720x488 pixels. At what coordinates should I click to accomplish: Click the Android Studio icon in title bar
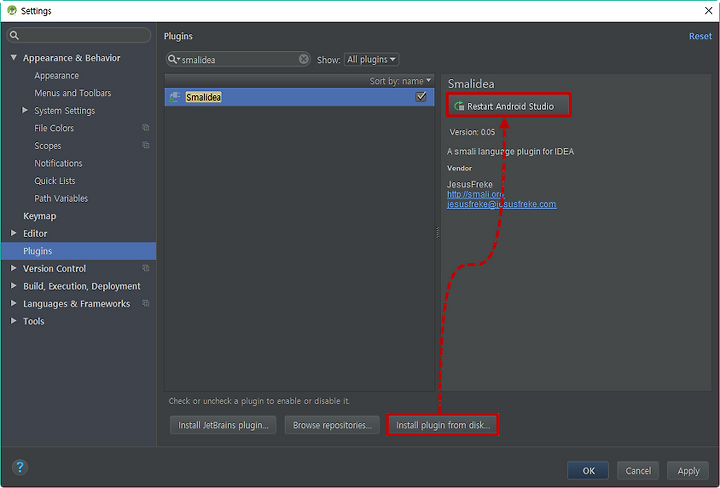[x=12, y=11]
